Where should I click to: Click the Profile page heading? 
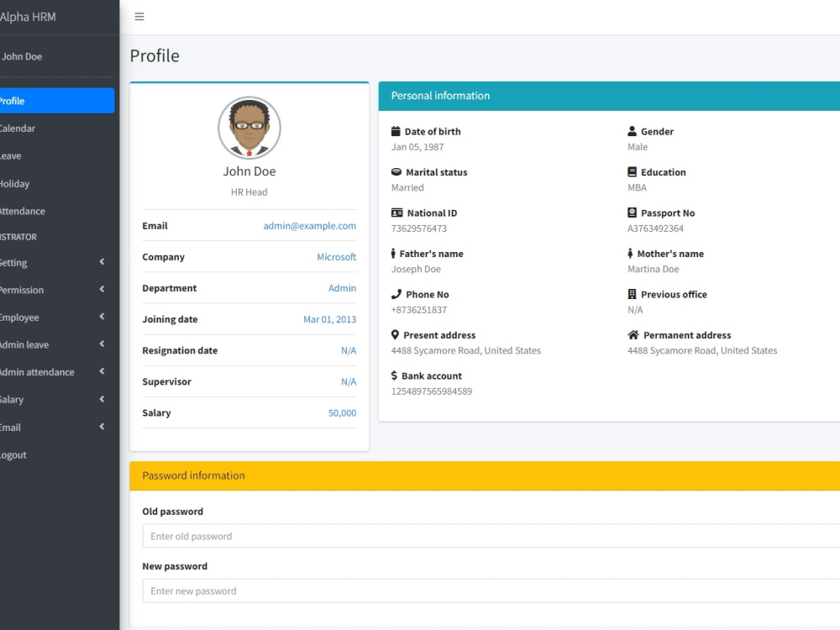coord(155,55)
